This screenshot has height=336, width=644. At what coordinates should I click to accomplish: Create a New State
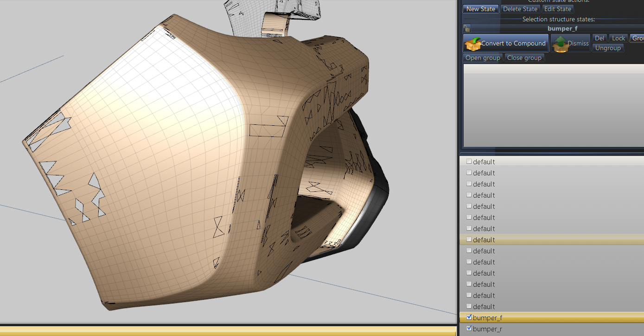[x=480, y=9]
